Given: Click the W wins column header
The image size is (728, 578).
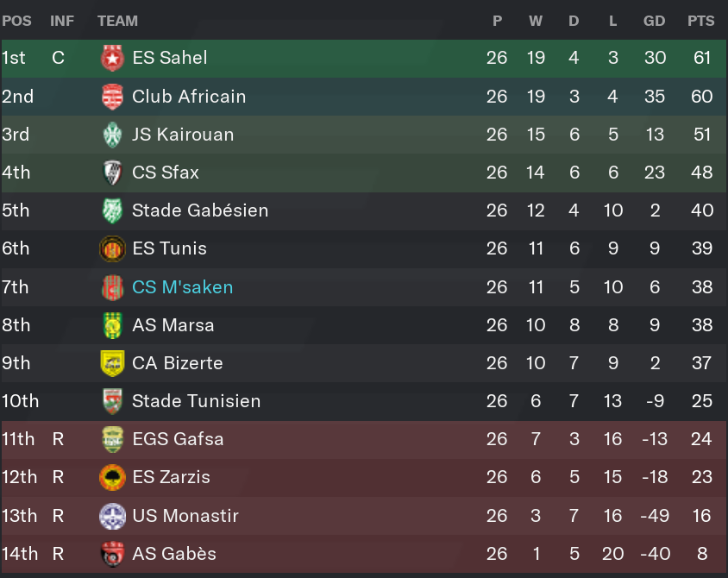Looking at the screenshot, I should pyautogui.click(x=536, y=21).
